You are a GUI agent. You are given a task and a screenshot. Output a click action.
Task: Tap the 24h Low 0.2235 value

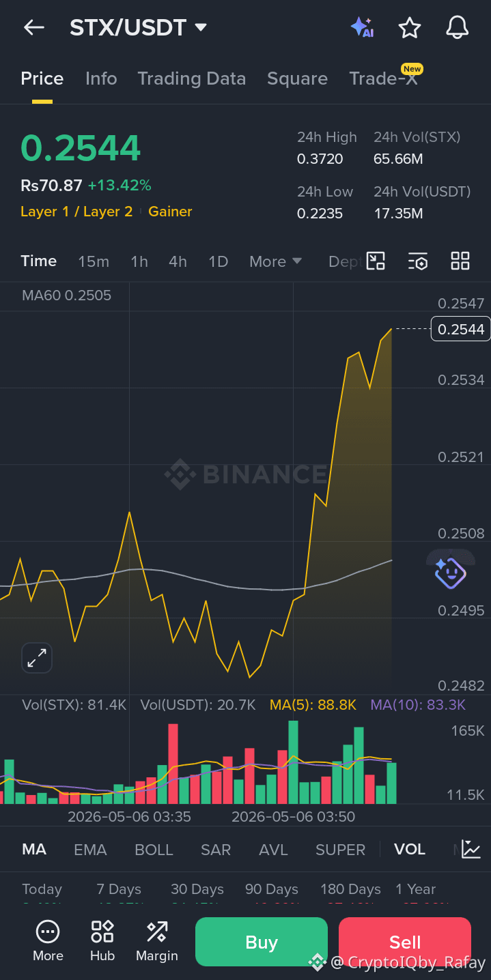[x=320, y=214]
